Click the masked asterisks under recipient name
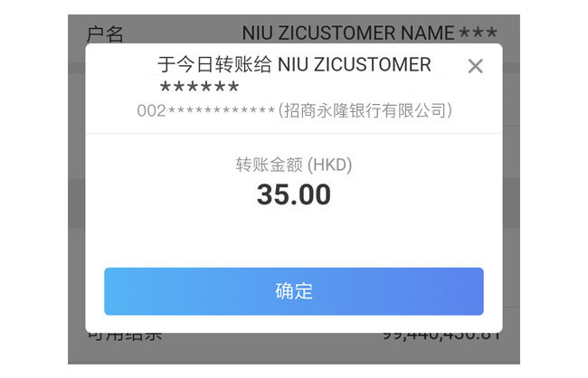588x378 pixels. tap(199, 87)
